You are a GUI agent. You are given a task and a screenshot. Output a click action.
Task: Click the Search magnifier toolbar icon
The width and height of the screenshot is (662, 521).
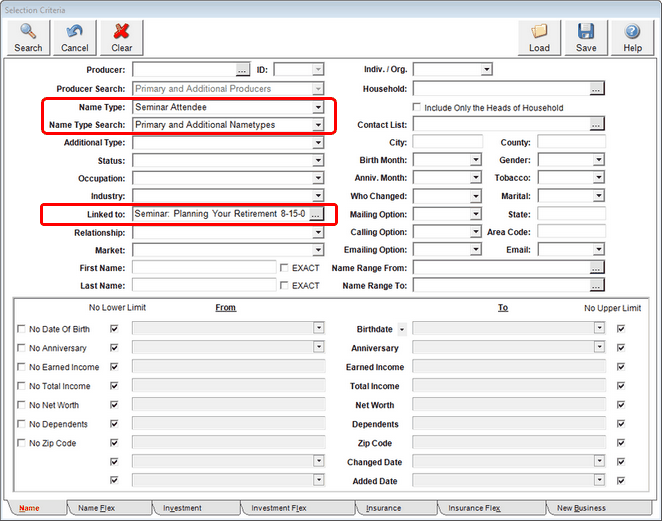pos(28,37)
